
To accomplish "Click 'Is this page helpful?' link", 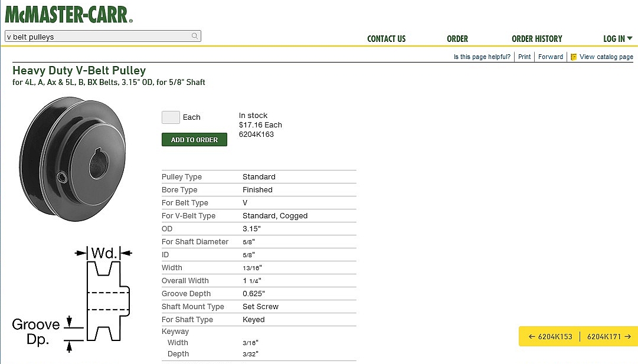I will pyautogui.click(x=482, y=57).
